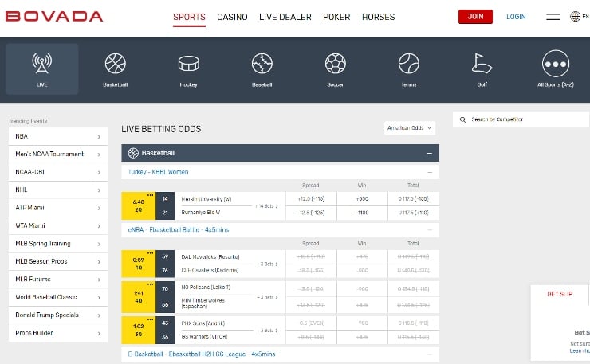Viewport: 590px width, 364px height.
Task: Click Mersin University (W) team name
Action: coord(206,199)
